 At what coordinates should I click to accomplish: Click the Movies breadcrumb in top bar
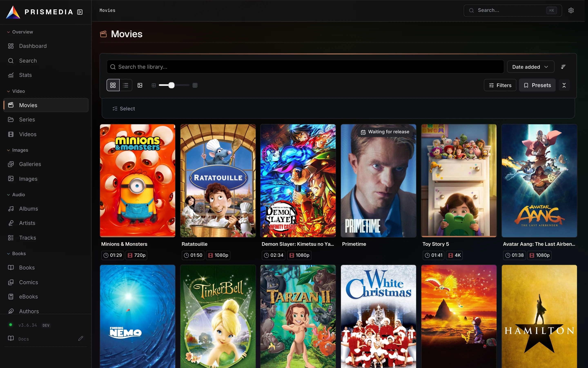[x=107, y=10]
